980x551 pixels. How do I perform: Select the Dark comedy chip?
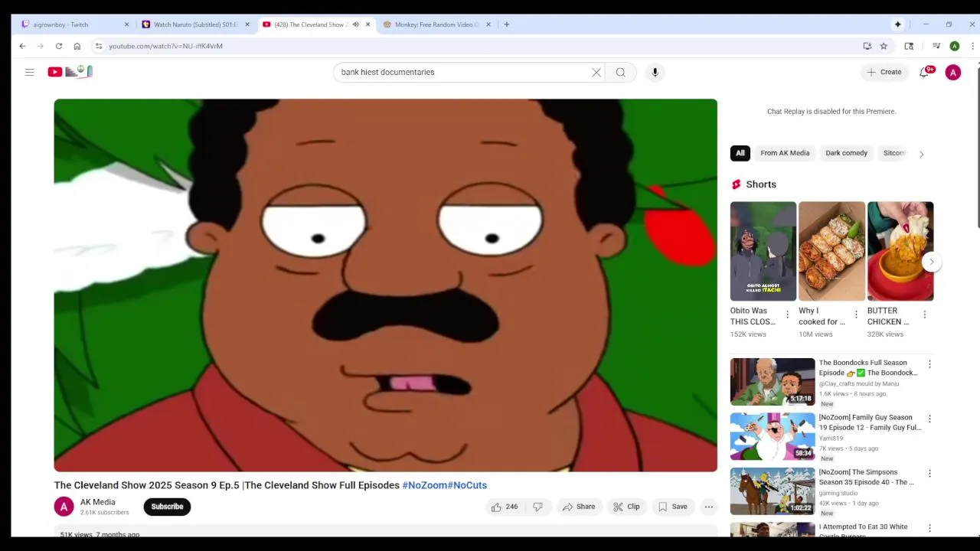(x=846, y=153)
